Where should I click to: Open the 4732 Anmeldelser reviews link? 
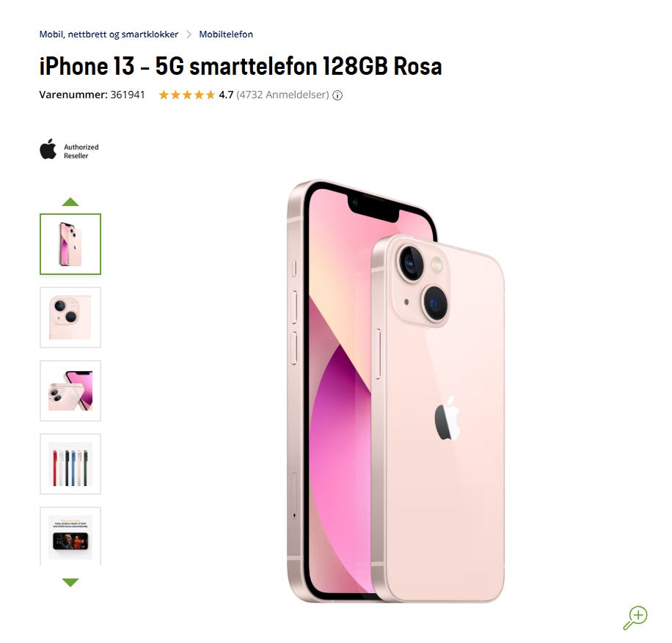coord(283,95)
